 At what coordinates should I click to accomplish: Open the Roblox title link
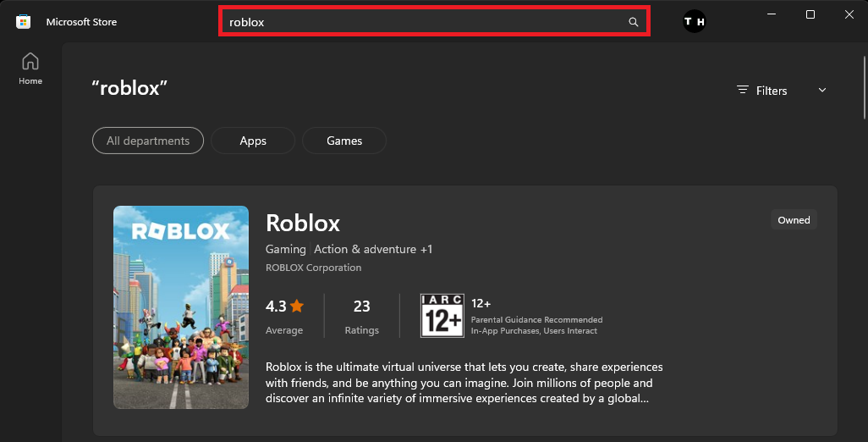[x=303, y=223]
